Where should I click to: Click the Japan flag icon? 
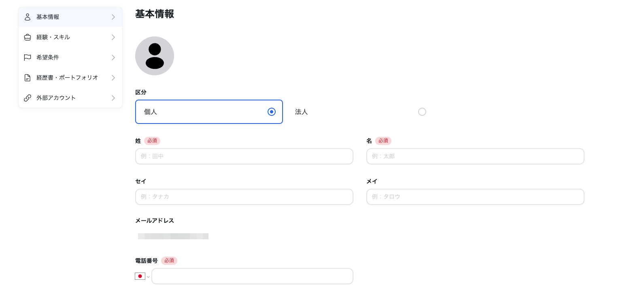[x=140, y=276]
